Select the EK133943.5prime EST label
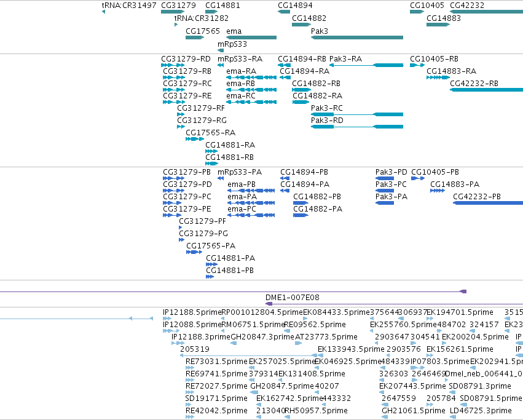Image resolution: width=523 pixels, height=420 pixels. [351, 349]
